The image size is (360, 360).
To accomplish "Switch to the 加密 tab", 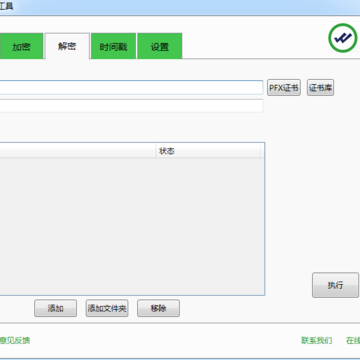I will tap(21, 46).
